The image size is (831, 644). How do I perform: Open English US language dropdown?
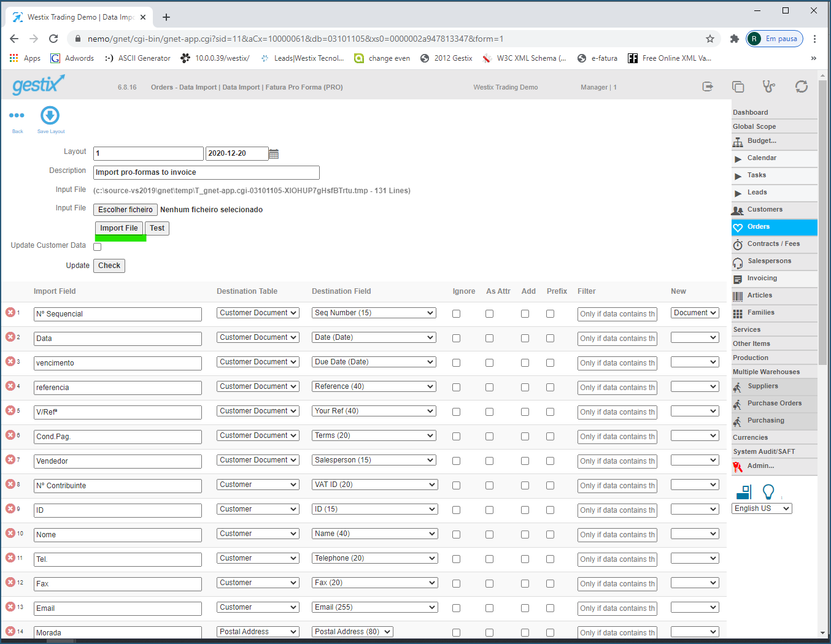pyautogui.click(x=762, y=508)
